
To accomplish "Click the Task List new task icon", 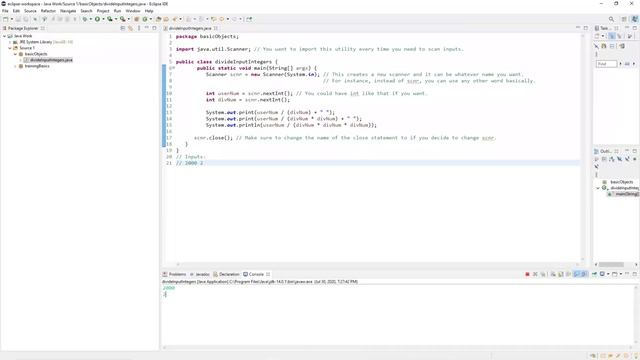I will [x=597, y=36].
